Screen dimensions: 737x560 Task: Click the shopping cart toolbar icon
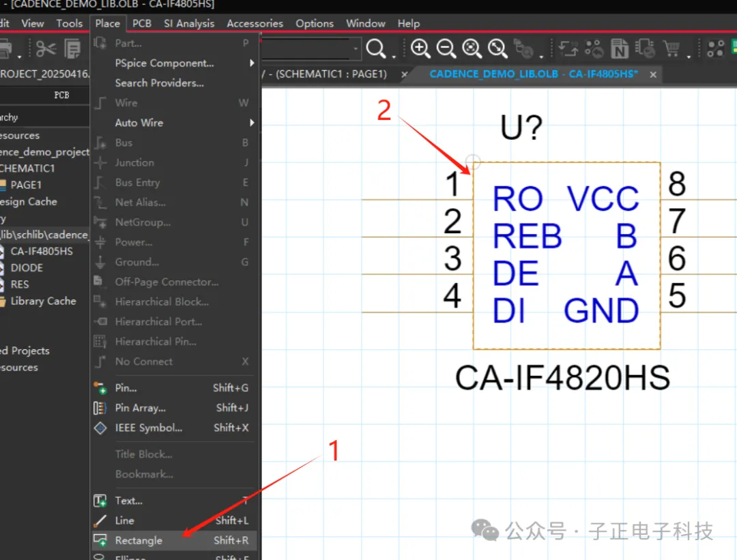[671, 48]
